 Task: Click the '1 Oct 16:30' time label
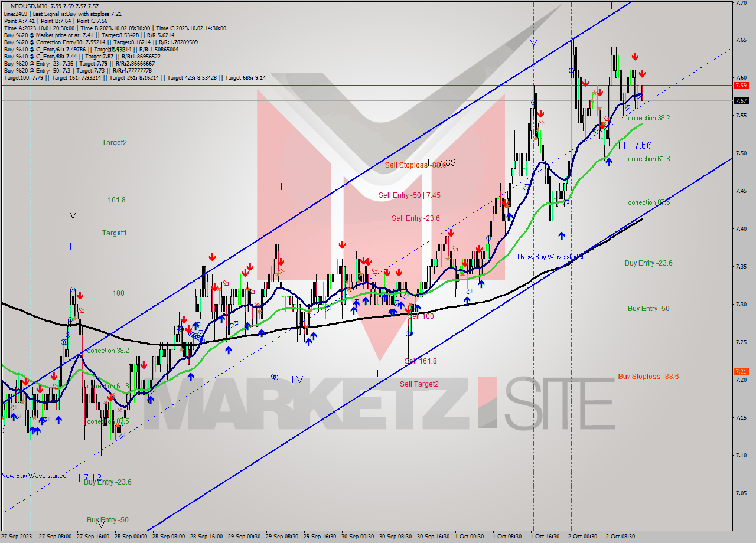coord(545,537)
